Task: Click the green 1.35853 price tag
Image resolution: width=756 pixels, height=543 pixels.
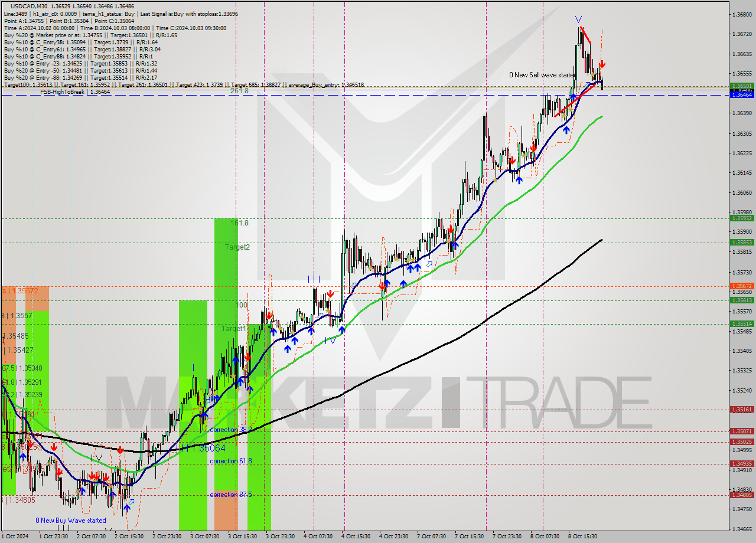Action: [742, 242]
